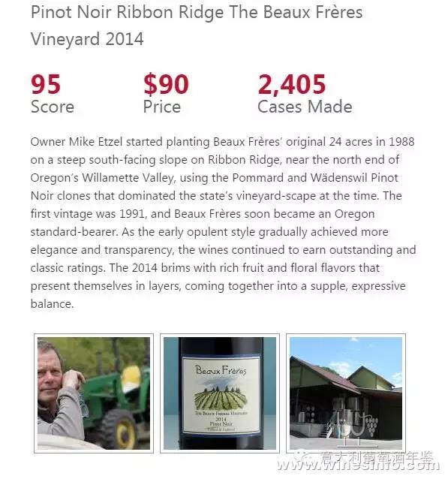Click the winesinfo.com watermark URL
448x479 pixels.
pyautogui.click(x=358, y=464)
